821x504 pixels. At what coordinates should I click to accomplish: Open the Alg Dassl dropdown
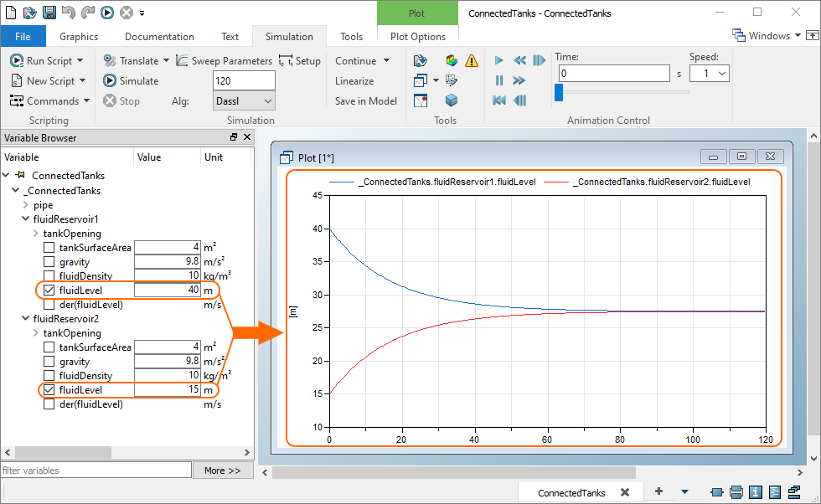pos(244,101)
